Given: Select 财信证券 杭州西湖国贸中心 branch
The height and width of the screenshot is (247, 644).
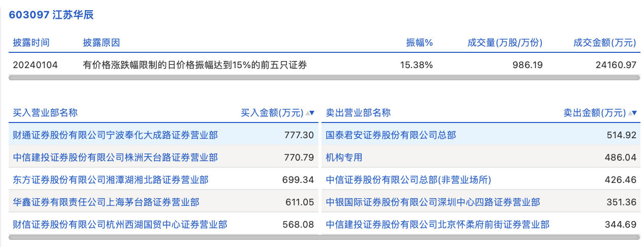Looking at the screenshot, I should [x=120, y=225].
